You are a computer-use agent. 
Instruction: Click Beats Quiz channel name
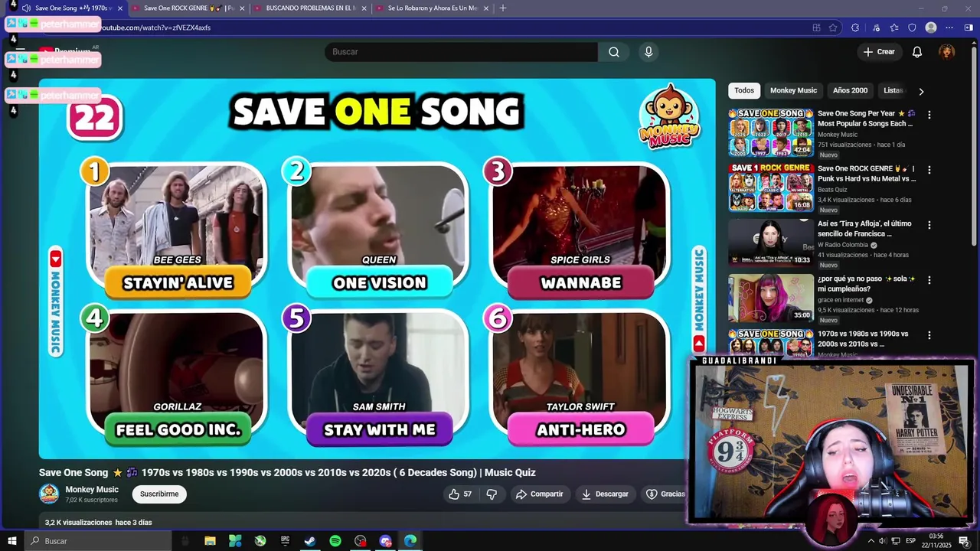[832, 190]
